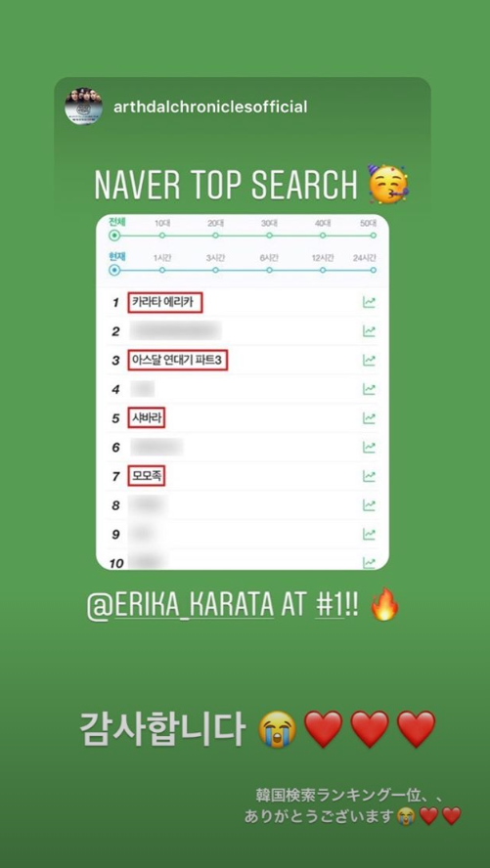
Task: Click trend chart icon for rank 5
Action: [369, 418]
